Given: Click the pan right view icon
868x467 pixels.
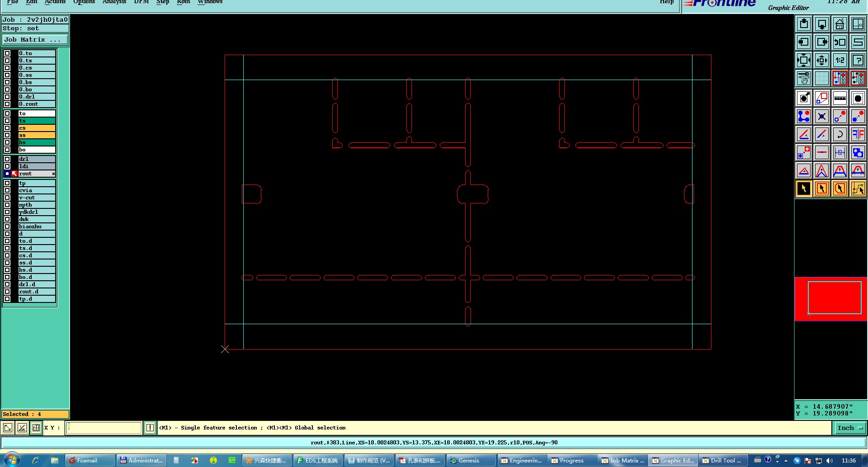Looking at the screenshot, I should coord(822,42).
